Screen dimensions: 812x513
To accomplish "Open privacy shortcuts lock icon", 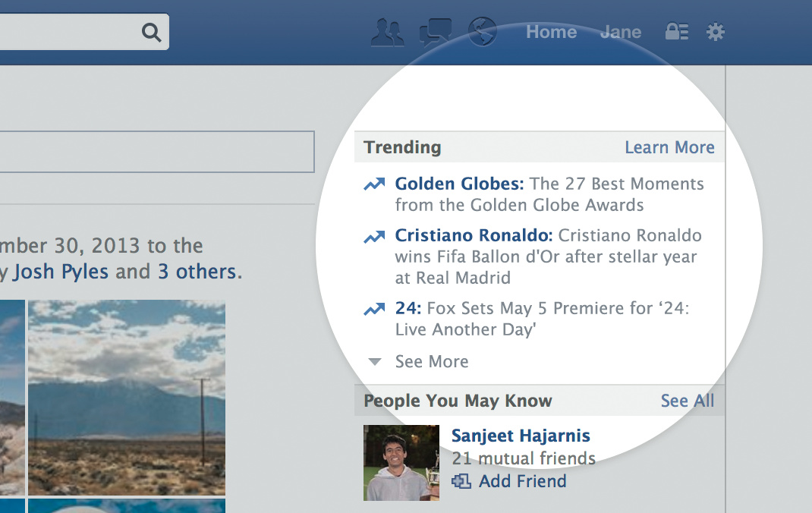I will click(x=676, y=32).
